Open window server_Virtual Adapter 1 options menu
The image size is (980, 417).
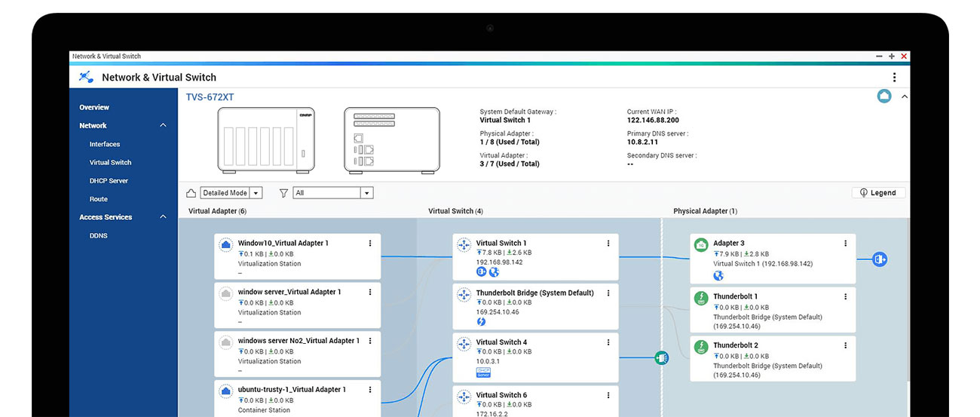369,292
